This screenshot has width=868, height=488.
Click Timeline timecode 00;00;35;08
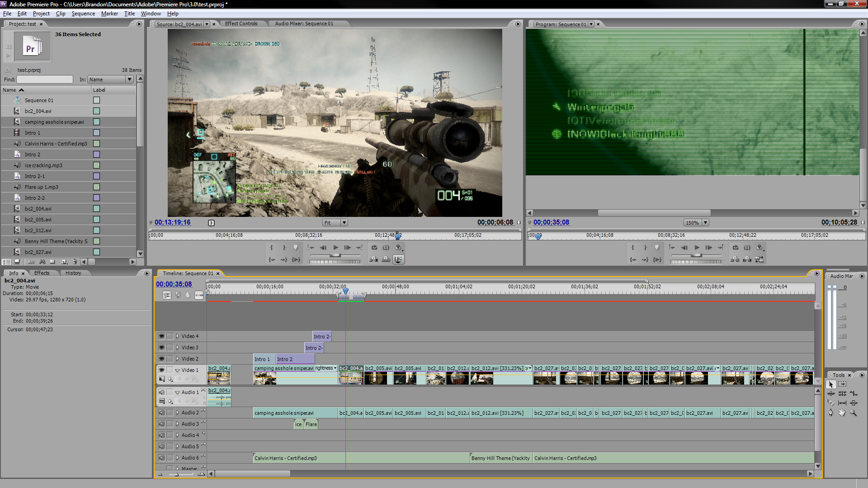point(174,284)
